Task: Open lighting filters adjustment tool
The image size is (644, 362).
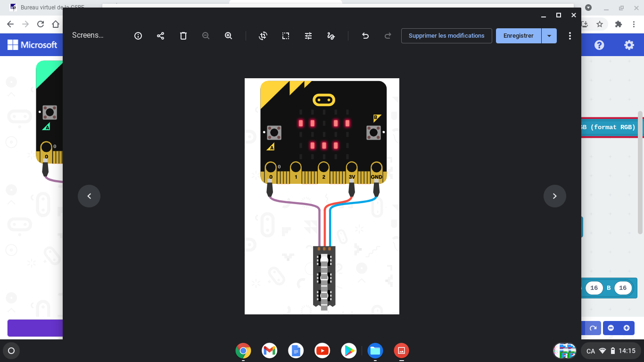Action: 308,36
